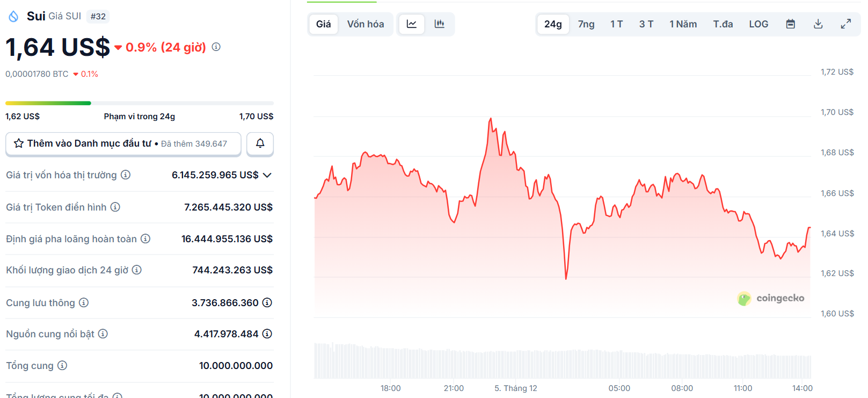868x398 pixels.
Task: Click the 5. Tháng 12 axis label
Action: coord(516,388)
